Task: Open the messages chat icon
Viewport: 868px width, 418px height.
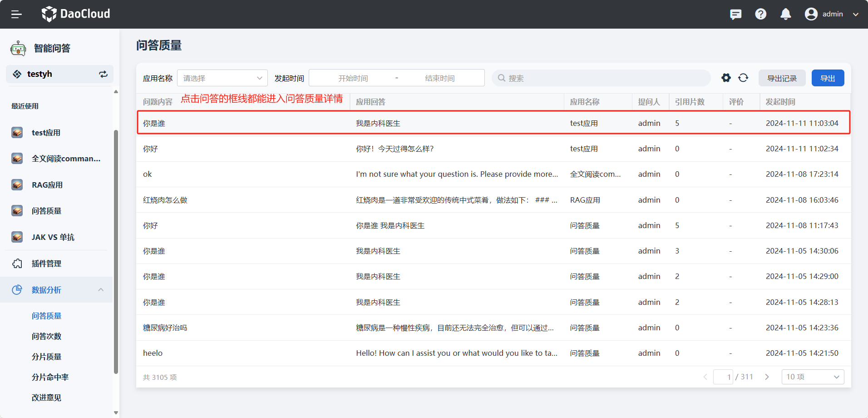Action: [x=735, y=14]
